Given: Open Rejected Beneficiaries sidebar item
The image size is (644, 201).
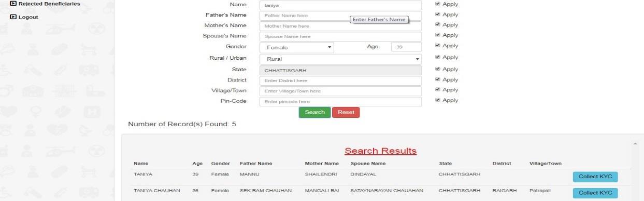Looking at the screenshot, I should click(x=45, y=4).
